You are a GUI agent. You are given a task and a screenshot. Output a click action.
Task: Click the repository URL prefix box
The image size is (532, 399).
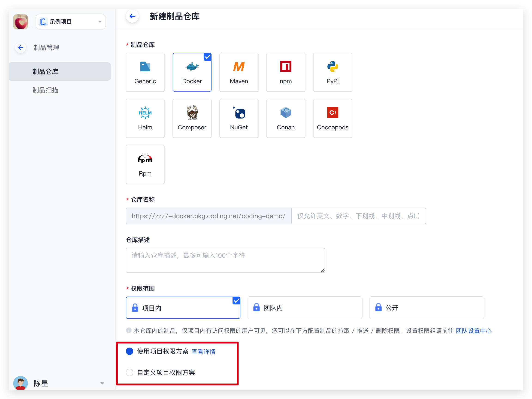209,216
